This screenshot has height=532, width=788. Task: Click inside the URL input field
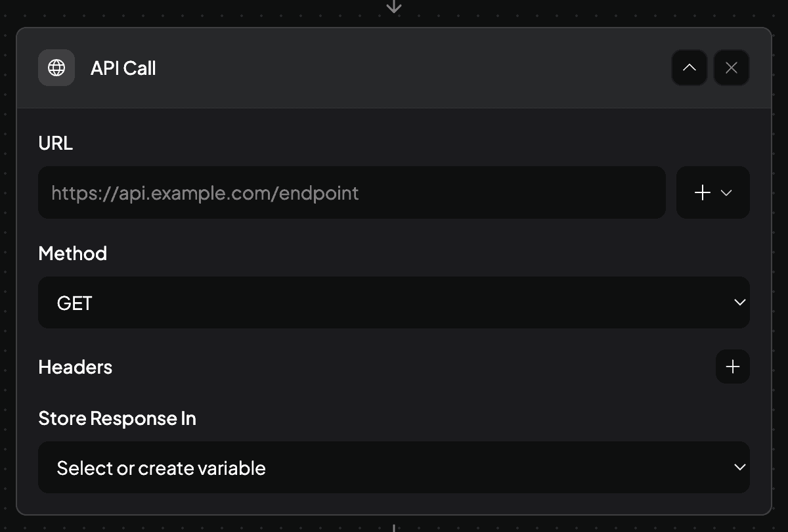[352, 192]
